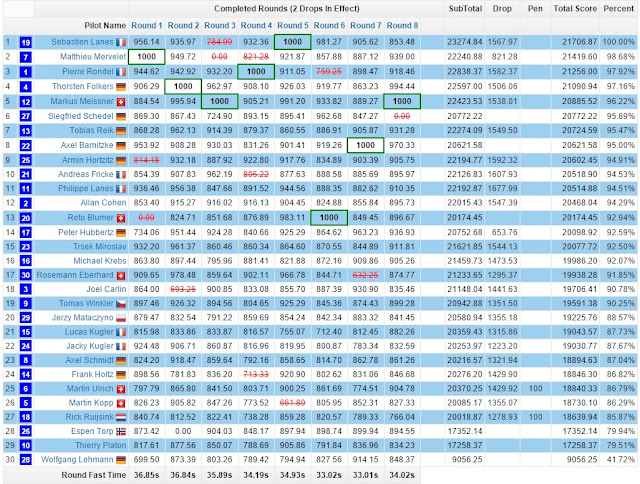Open the Round 7 column header link

(x=366, y=25)
